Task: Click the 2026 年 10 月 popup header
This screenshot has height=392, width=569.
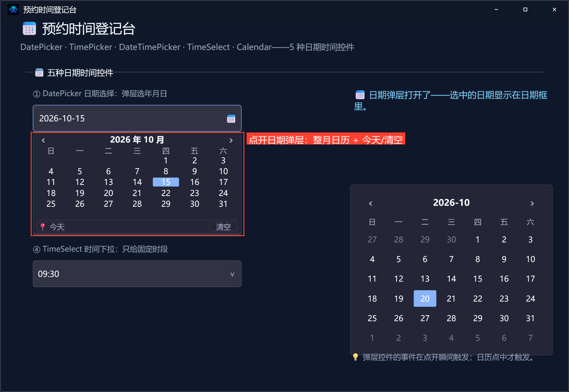Action: click(137, 140)
